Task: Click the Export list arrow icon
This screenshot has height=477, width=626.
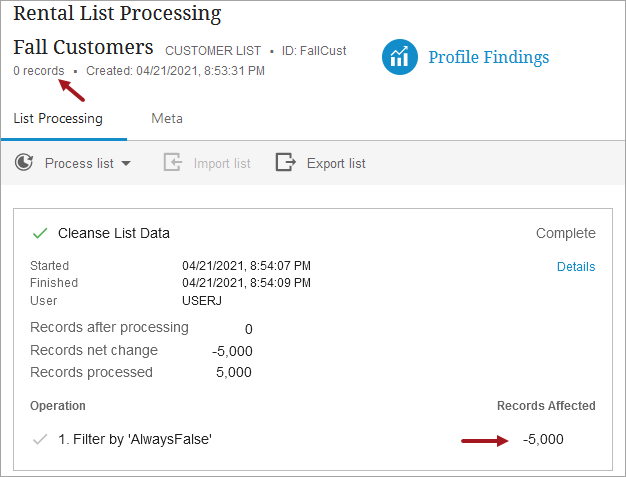Action: pos(286,163)
